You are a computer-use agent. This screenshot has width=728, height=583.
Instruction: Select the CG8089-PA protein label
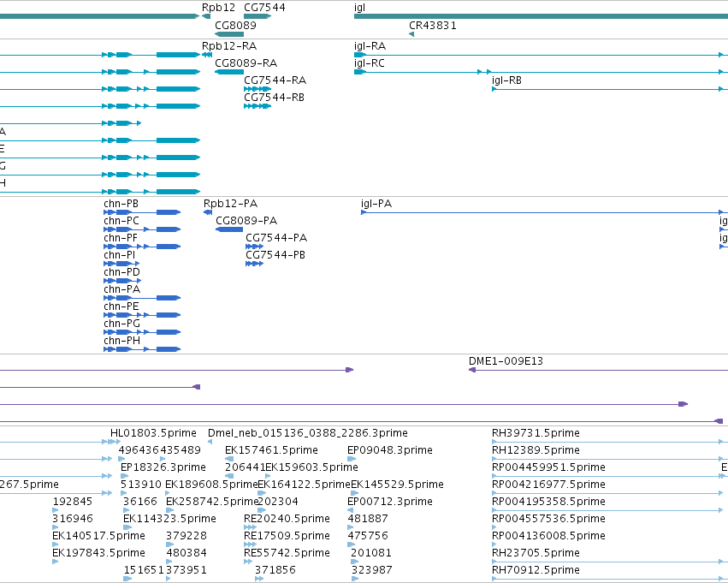pyautogui.click(x=246, y=221)
